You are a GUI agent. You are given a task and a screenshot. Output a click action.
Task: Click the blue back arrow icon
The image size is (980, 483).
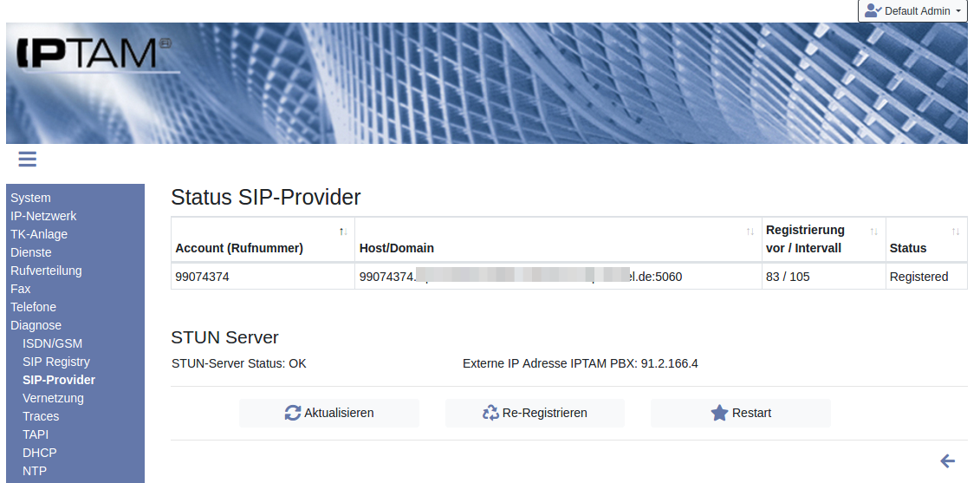(947, 461)
